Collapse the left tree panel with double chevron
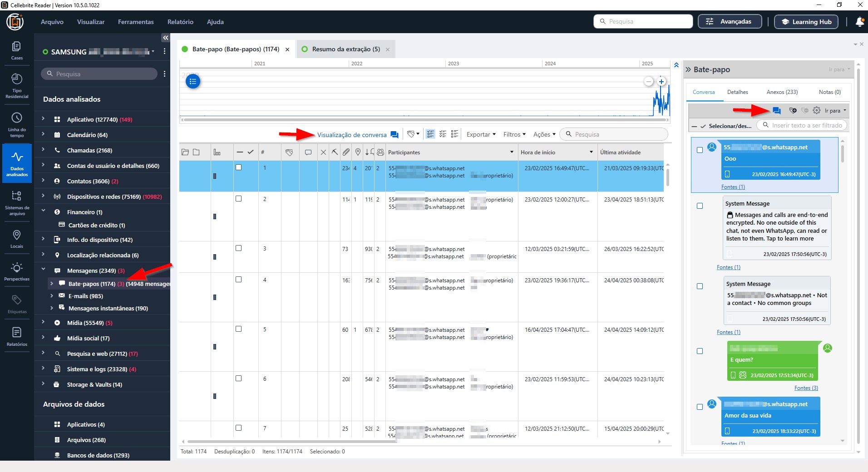 (165, 38)
